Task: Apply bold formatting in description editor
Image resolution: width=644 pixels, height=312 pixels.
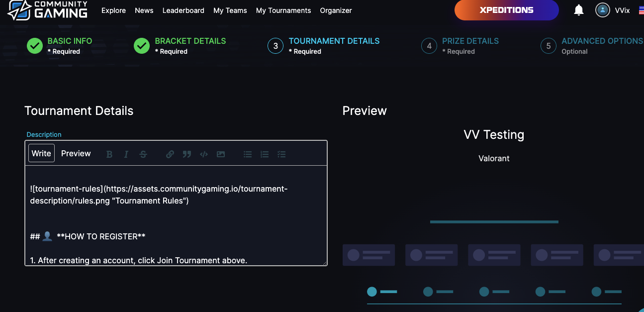Action: [x=109, y=154]
